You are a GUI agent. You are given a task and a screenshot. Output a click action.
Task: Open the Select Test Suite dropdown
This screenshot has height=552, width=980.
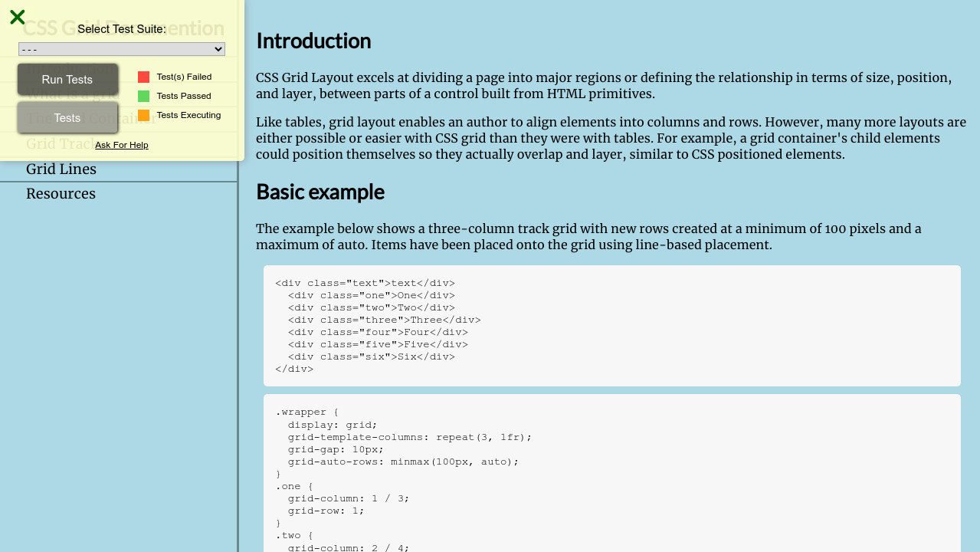[x=121, y=49]
